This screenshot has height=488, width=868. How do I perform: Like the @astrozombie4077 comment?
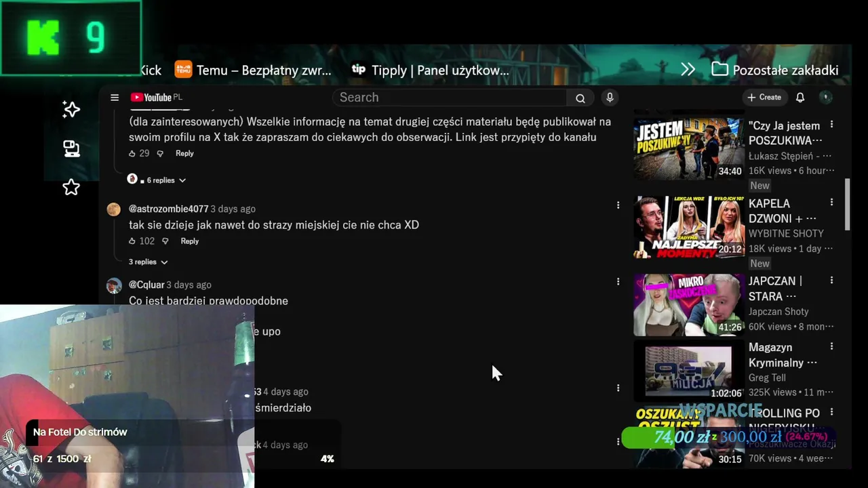click(132, 241)
